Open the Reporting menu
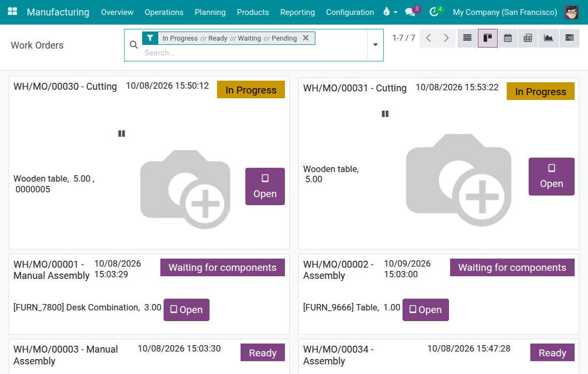 pos(297,12)
